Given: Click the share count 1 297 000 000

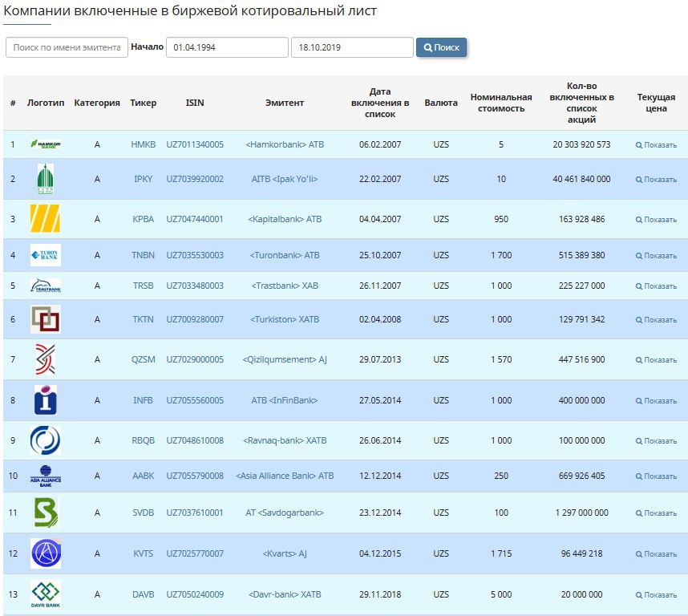Looking at the screenshot, I should click(x=582, y=513).
